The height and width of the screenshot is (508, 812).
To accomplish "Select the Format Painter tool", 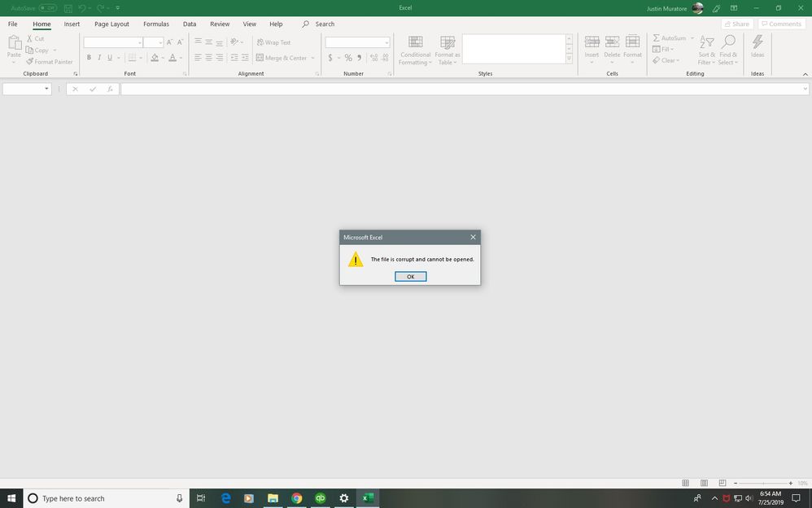I will pyautogui.click(x=49, y=62).
